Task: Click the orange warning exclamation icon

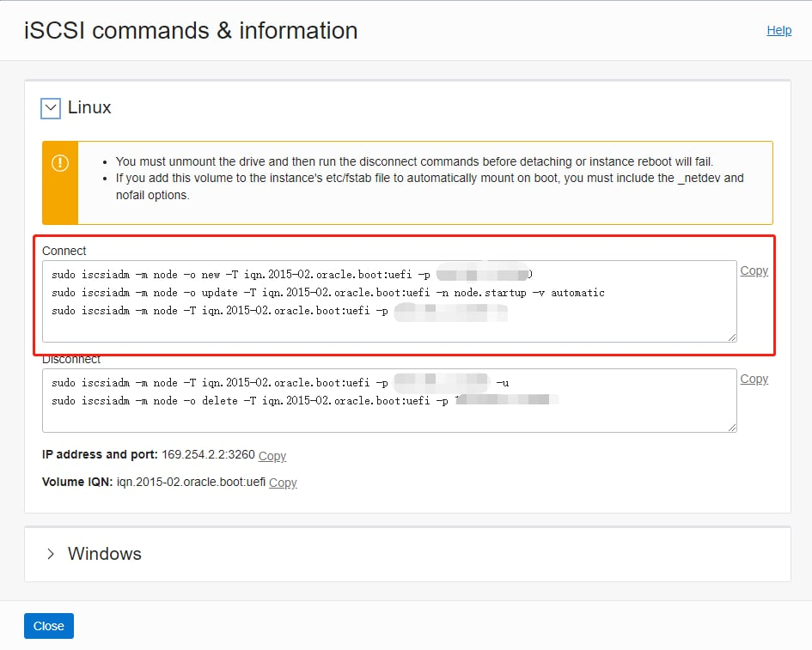Action: (x=60, y=163)
